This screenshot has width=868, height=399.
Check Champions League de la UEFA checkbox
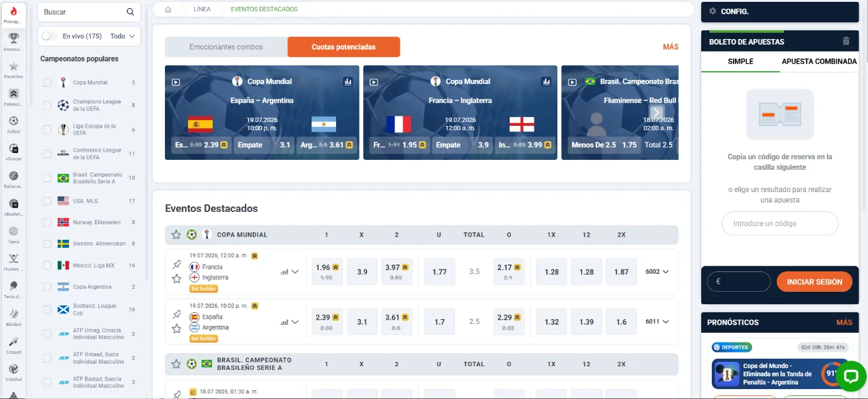coord(47,105)
